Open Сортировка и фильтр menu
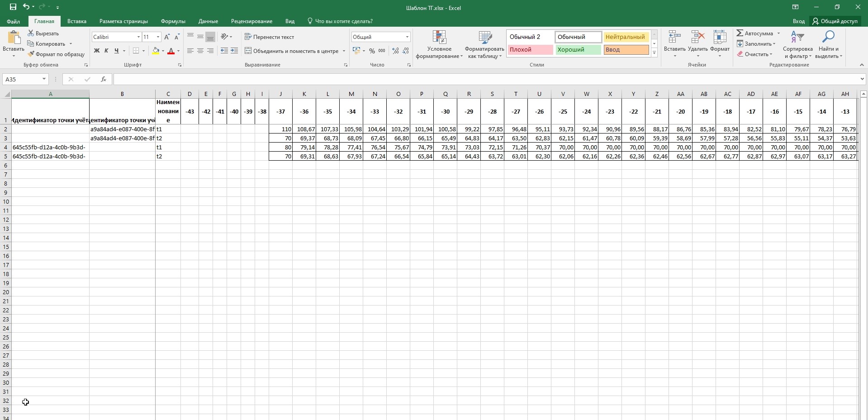 (x=797, y=45)
